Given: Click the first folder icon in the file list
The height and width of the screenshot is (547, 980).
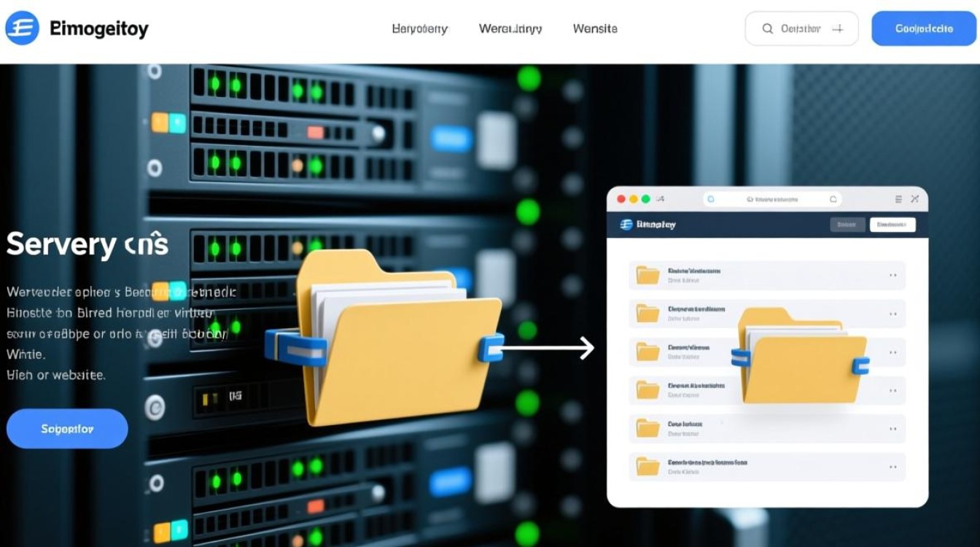Looking at the screenshot, I should tap(647, 275).
